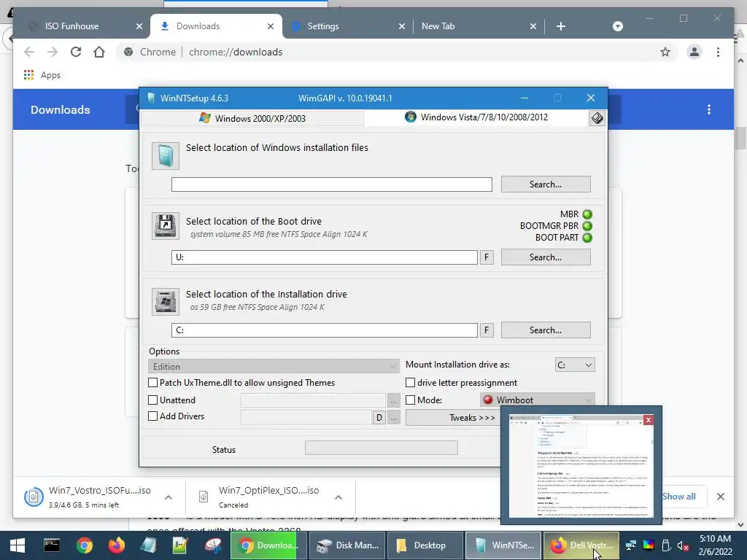The width and height of the screenshot is (747, 560).
Task: Close the Chrome downloads shelf
Action: (720, 496)
